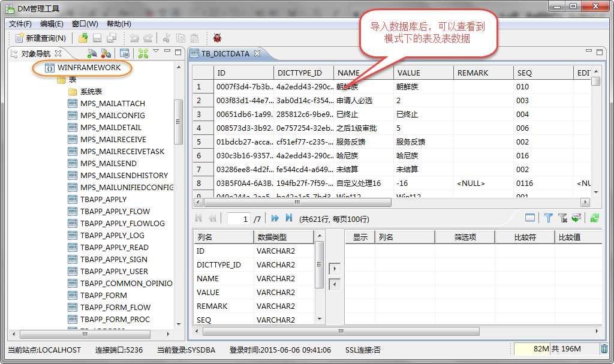Open the navigator view menu triangle
Image resolution: width=614 pixels, height=364 pixels.
tap(156, 51)
